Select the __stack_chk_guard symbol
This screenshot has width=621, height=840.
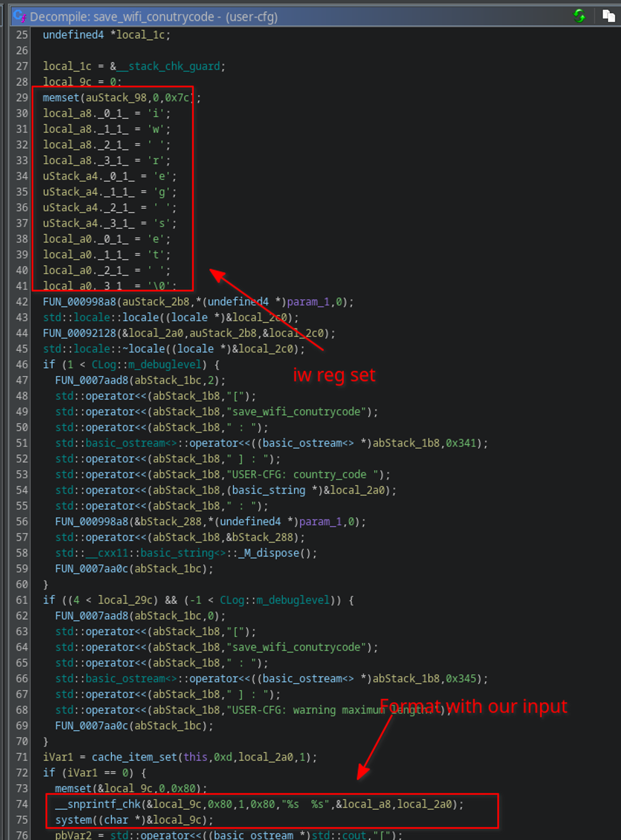pos(168,66)
